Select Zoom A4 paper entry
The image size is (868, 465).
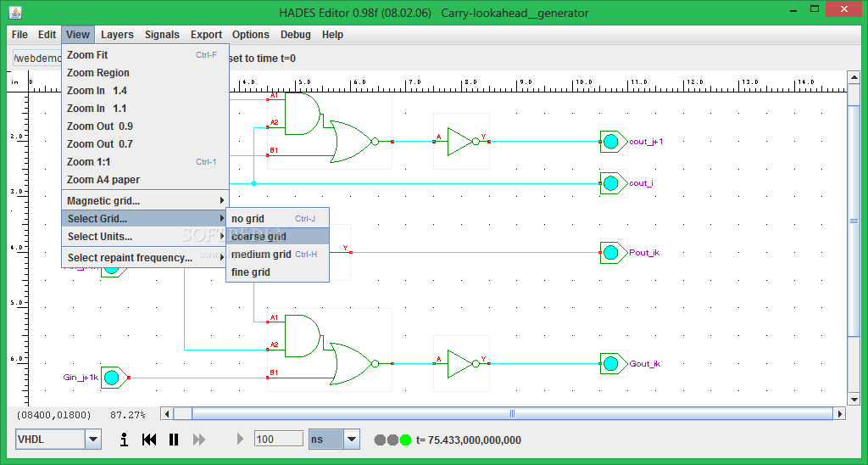[x=145, y=179]
